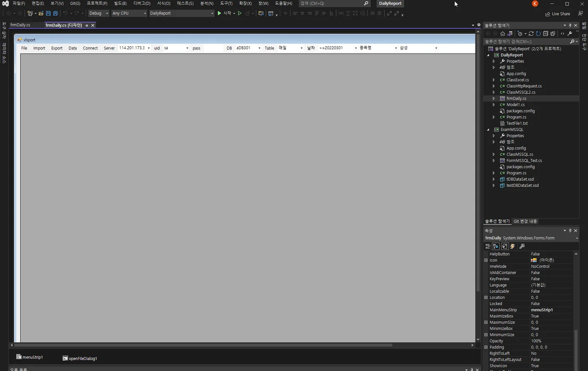Click the Undo arrow in toolbar
Screen dimensions: 588x371
[x=65, y=13]
